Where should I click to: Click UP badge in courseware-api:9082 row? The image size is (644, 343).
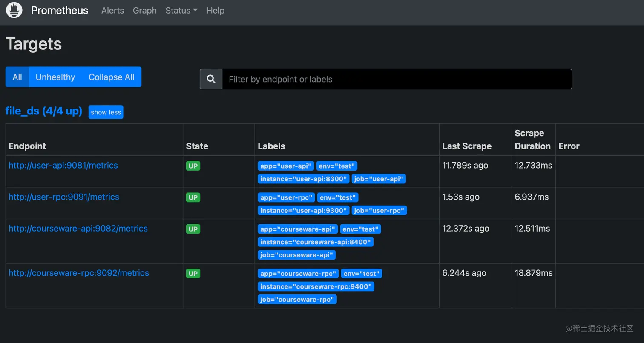193,229
